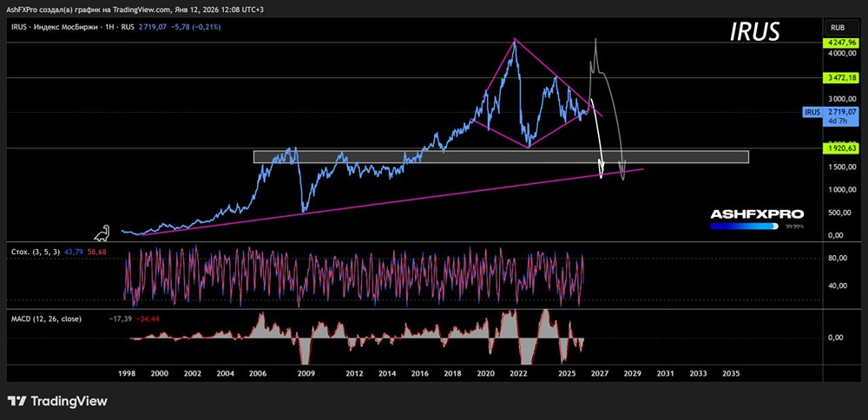
Task: Click the stochastic value 58,68
Action: [x=95, y=252]
